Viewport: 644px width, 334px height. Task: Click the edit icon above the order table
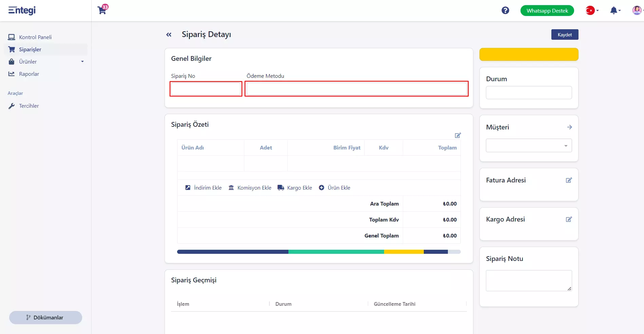[x=458, y=135]
